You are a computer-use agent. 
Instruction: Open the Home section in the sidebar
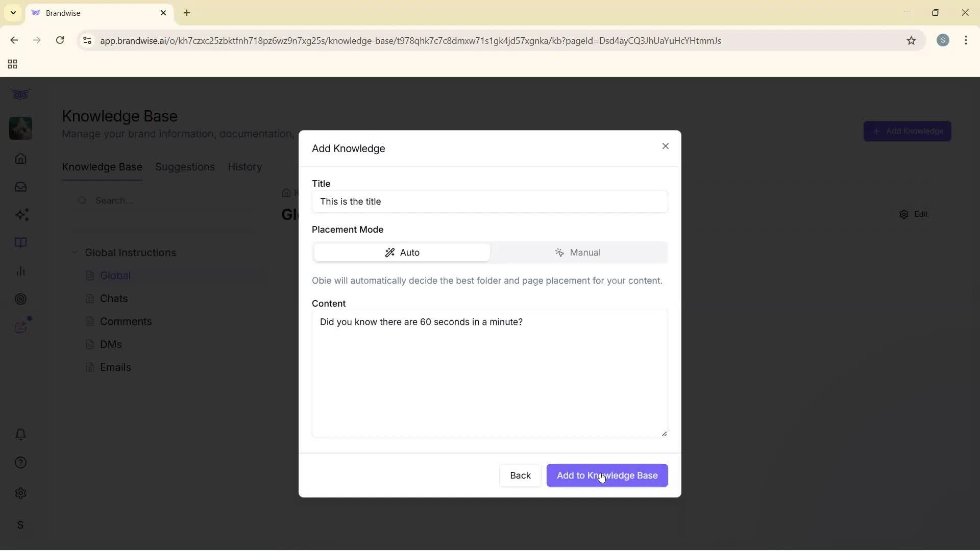click(20, 159)
